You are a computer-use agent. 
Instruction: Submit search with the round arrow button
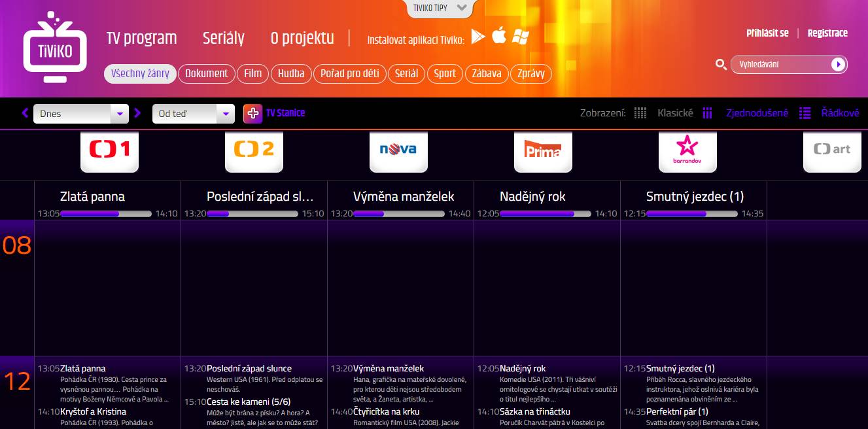coord(837,64)
